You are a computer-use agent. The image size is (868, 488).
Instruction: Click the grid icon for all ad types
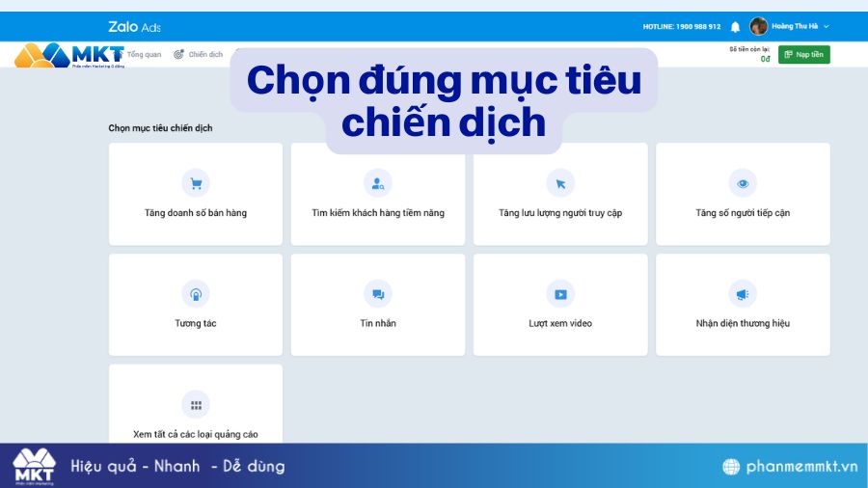(196, 405)
